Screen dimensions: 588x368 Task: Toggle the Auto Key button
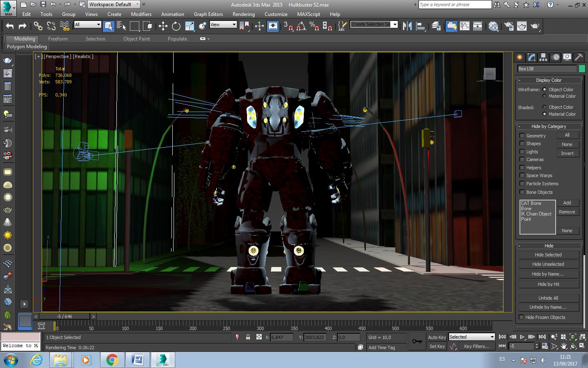pyautogui.click(x=437, y=337)
